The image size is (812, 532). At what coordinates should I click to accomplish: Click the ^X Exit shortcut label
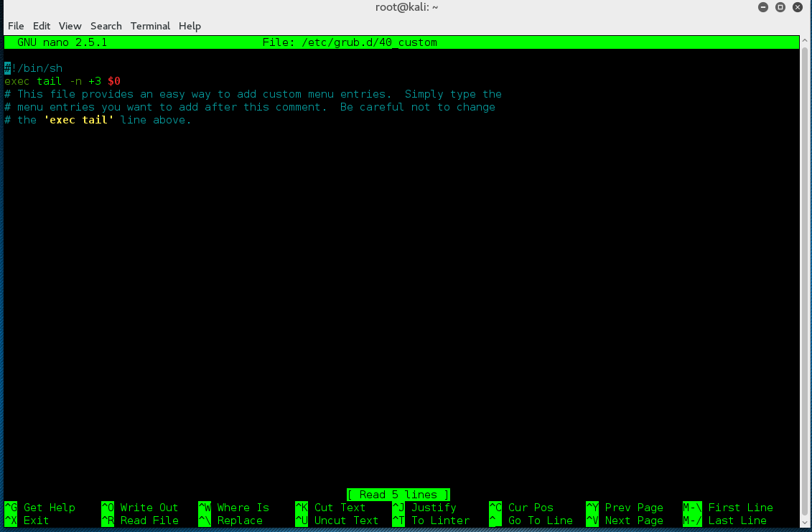[x=27, y=521]
